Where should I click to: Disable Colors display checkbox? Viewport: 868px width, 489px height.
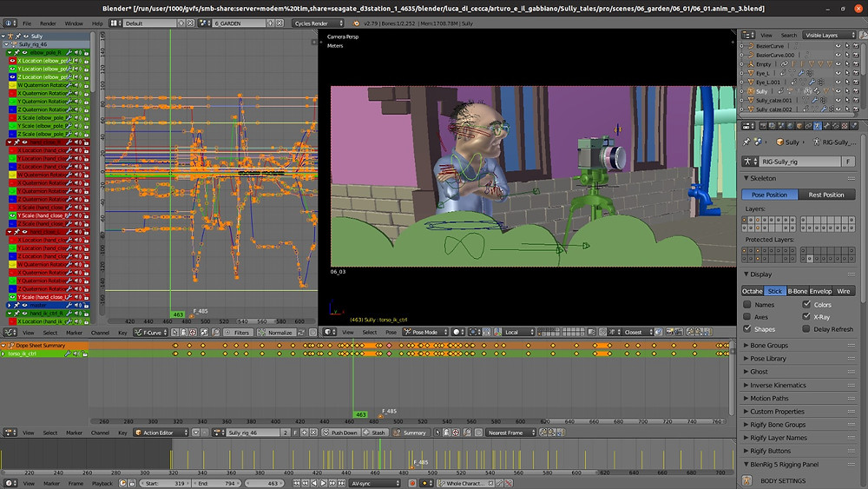[x=806, y=304]
